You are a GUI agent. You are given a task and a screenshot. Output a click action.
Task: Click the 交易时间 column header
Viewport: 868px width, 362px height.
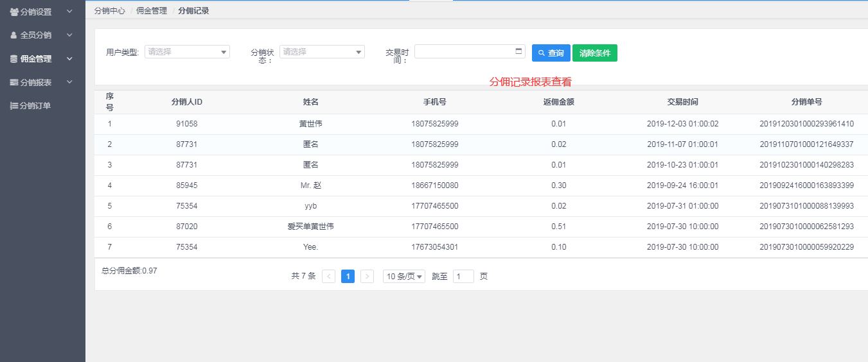click(682, 102)
